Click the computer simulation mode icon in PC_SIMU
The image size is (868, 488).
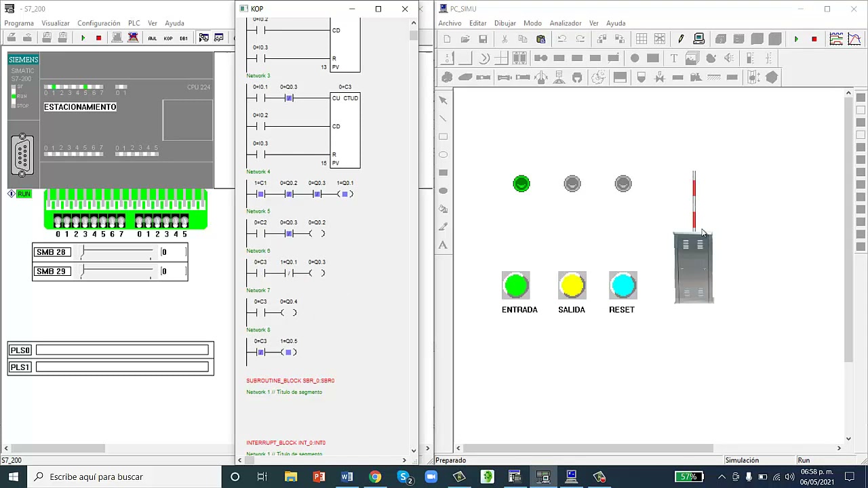coord(699,39)
